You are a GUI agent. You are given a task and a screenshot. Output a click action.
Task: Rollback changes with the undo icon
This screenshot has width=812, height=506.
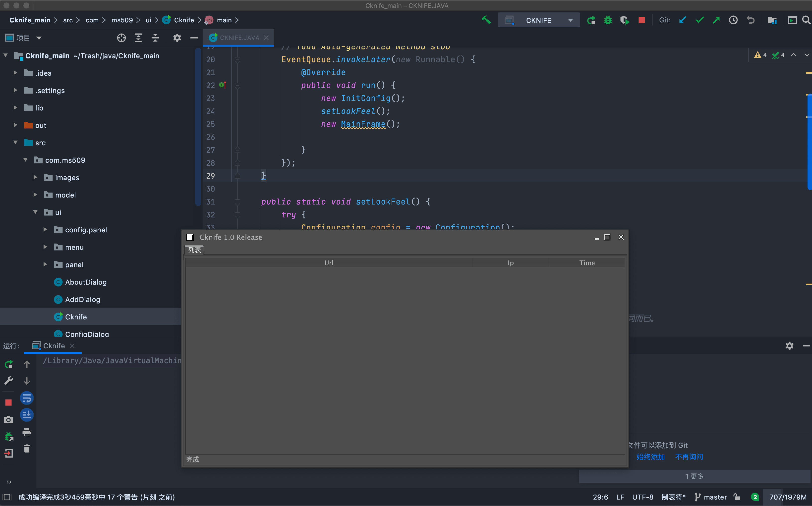(750, 20)
